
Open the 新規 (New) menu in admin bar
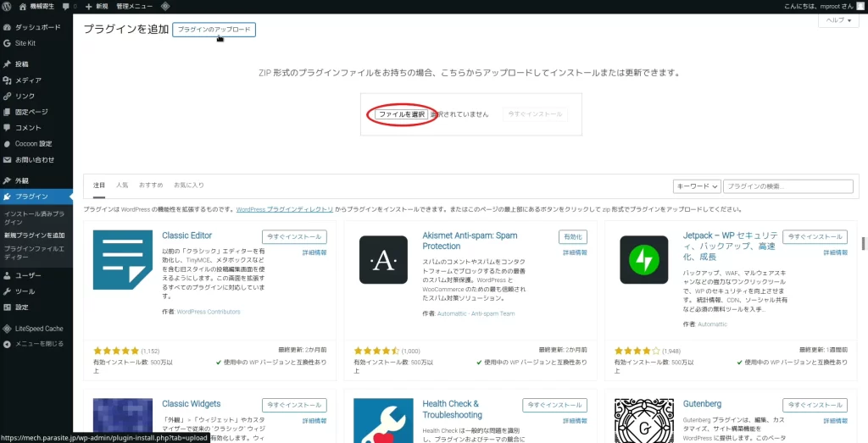(96, 6)
